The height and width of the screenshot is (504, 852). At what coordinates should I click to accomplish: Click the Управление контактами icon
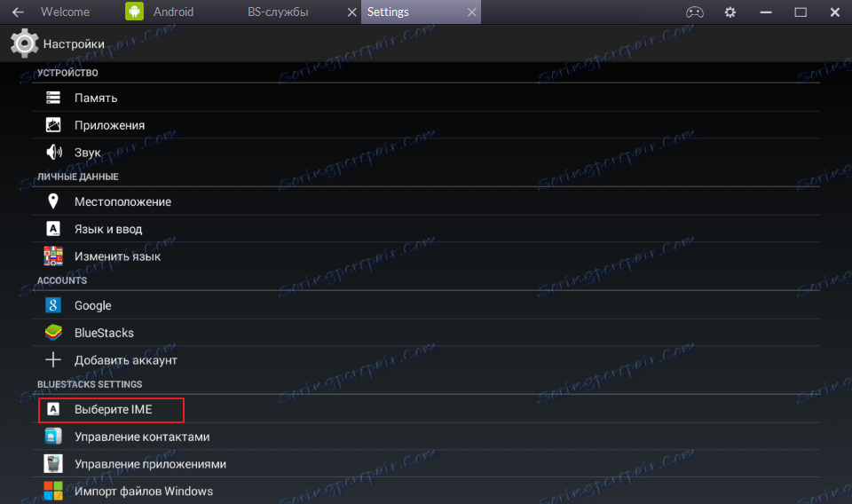[53, 436]
